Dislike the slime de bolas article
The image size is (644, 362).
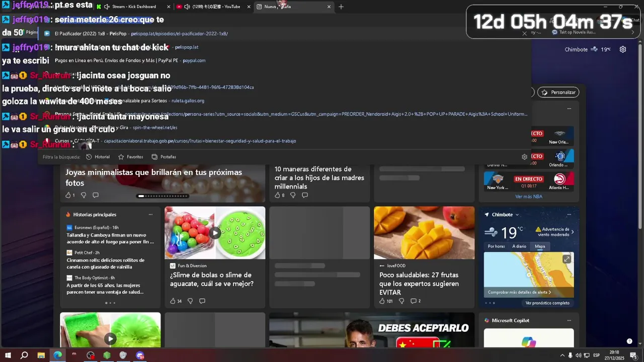pyautogui.click(x=190, y=301)
